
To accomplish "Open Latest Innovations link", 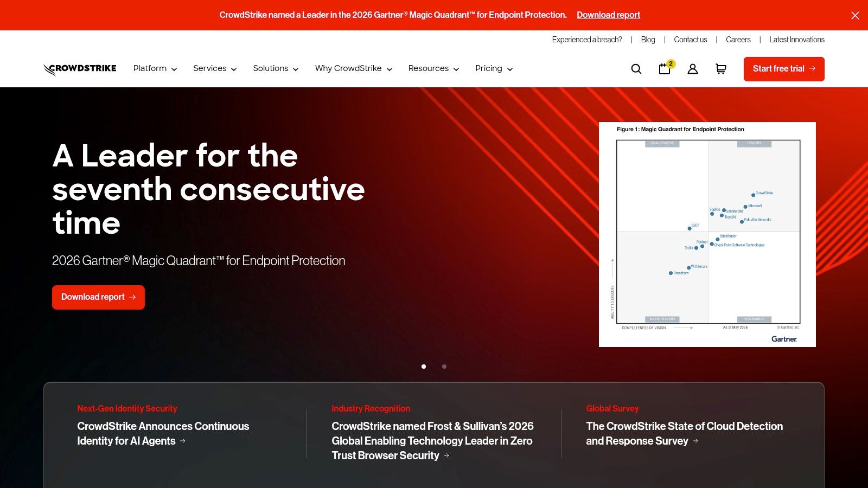I will [797, 40].
